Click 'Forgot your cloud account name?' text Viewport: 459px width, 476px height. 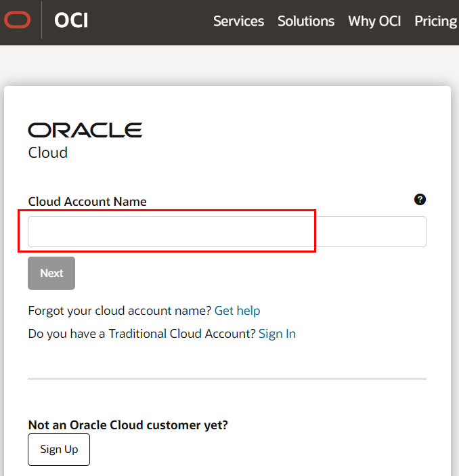coord(120,311)
